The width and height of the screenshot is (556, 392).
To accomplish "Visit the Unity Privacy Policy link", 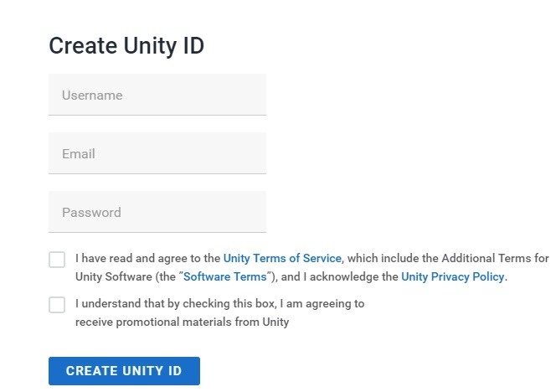I will tap(452, 276).
